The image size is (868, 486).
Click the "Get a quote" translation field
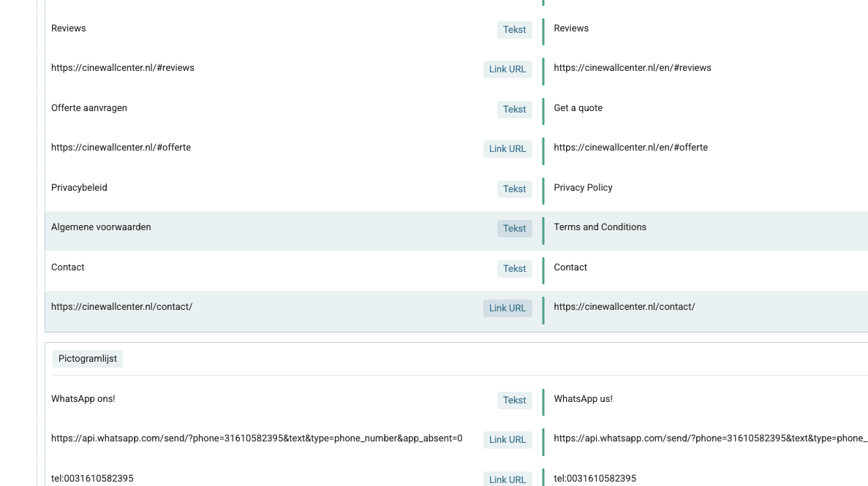pyautogui.click(x=578, y=108)
